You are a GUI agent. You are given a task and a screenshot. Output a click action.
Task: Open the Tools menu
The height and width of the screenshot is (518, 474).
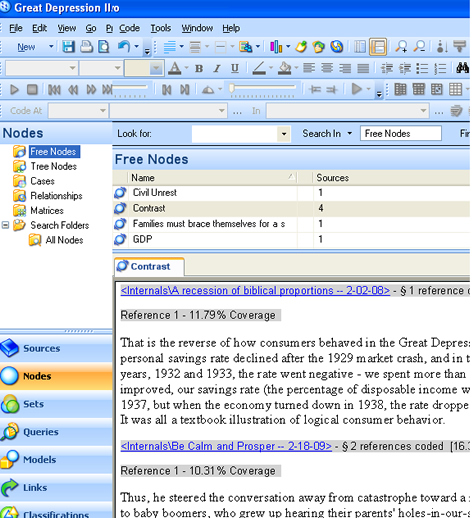click(161, 28)
